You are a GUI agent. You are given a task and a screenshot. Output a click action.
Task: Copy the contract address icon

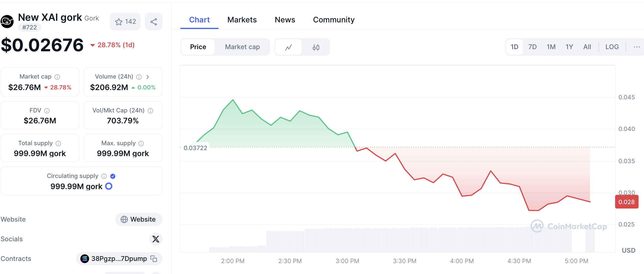[x=154, y=259]
